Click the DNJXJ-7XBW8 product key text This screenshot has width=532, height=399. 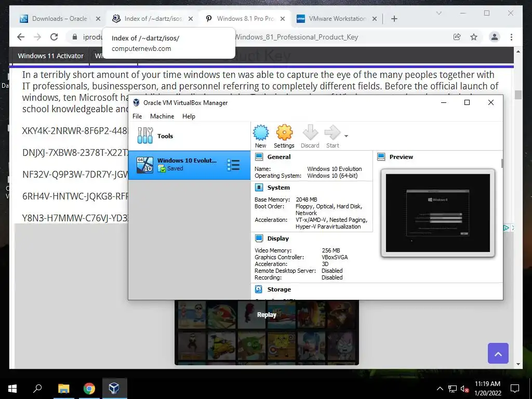coord(75,152)
